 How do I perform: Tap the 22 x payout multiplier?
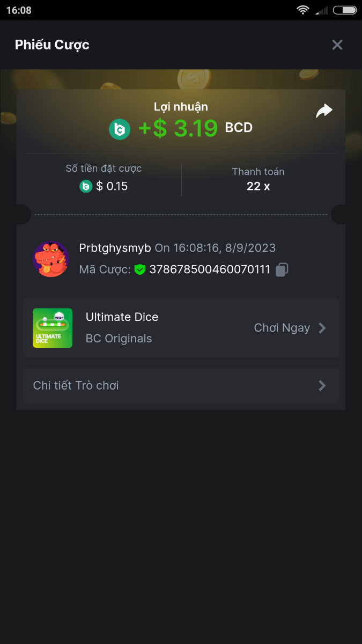pos(258,186)
